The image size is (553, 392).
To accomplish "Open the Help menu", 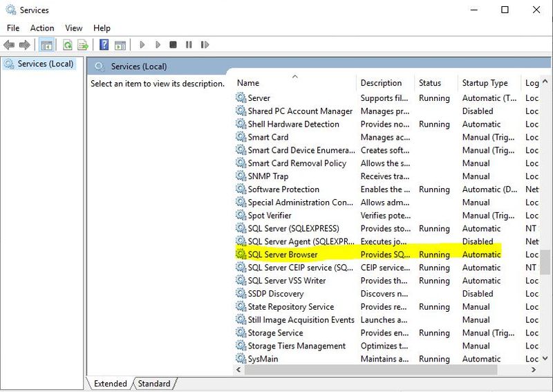I will [x=102, y=28].
